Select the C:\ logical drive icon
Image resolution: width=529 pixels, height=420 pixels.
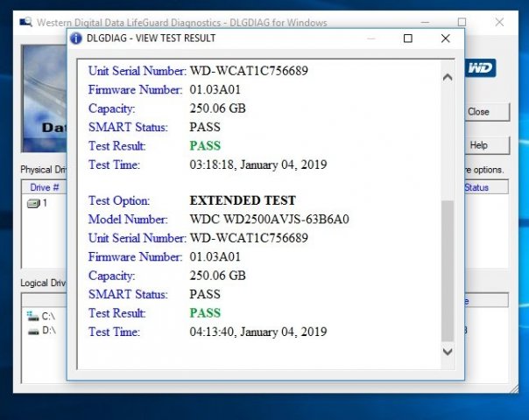click(x=33, y=315)
